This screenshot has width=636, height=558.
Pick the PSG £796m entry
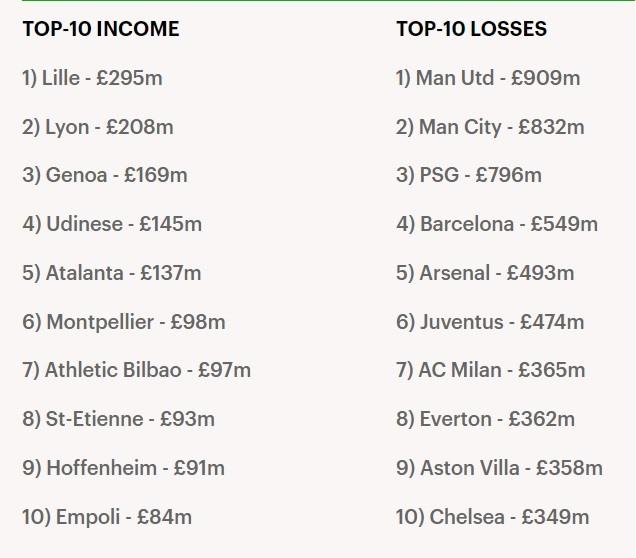click(x=468, y=176)
